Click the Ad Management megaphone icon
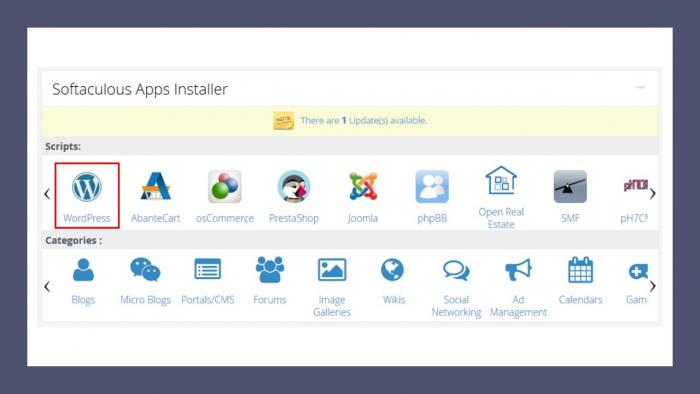This screenshot has width=700, height=394. (x=518, y=270)
